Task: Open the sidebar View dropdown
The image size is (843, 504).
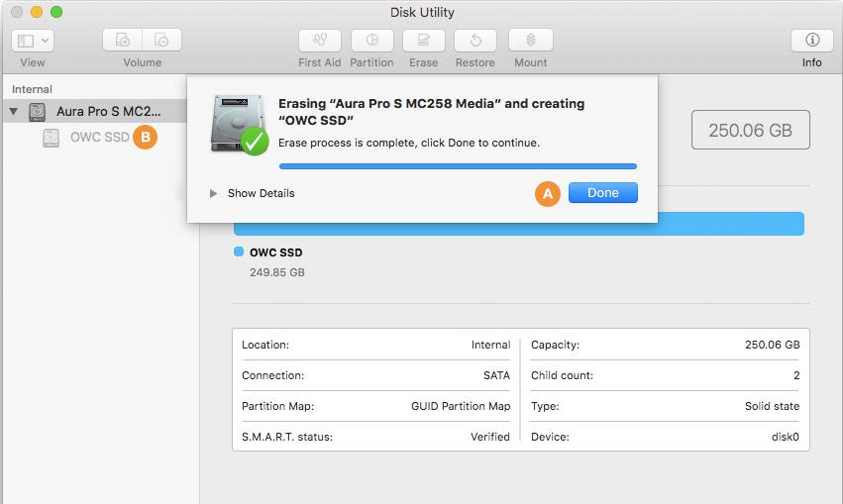Action: [33, 41]
